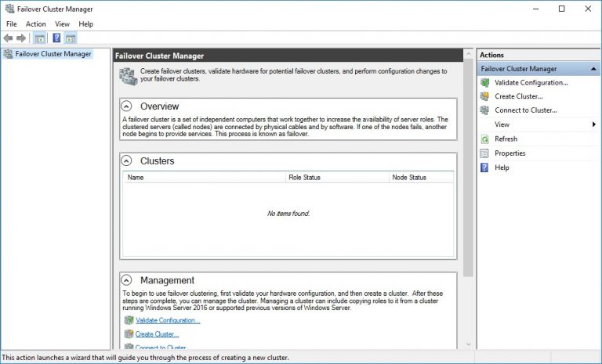Image resolution: width=602 pixels, height=364 pixels.
Task: Open Properties from the Actions pane
Action: coord(510,153)
